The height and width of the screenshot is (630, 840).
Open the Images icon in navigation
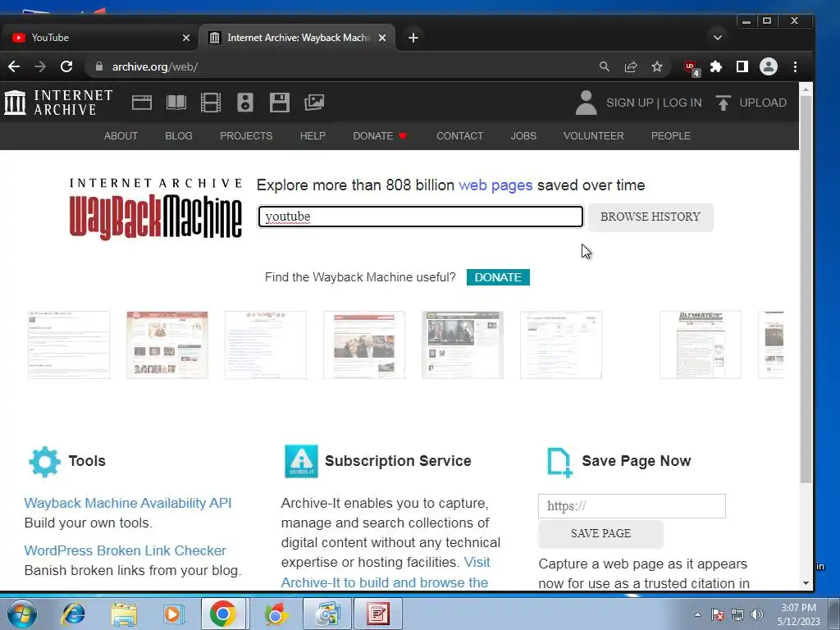click(314, 103)
